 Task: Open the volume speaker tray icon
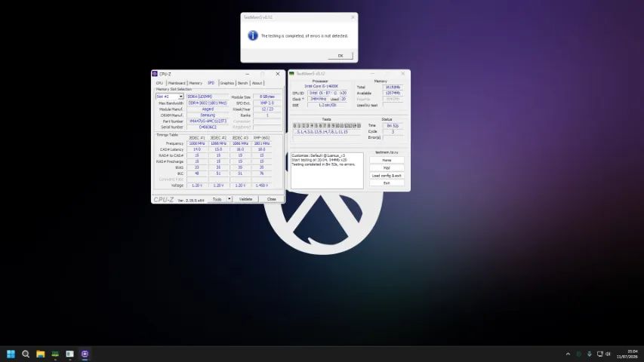coord(609,354)
